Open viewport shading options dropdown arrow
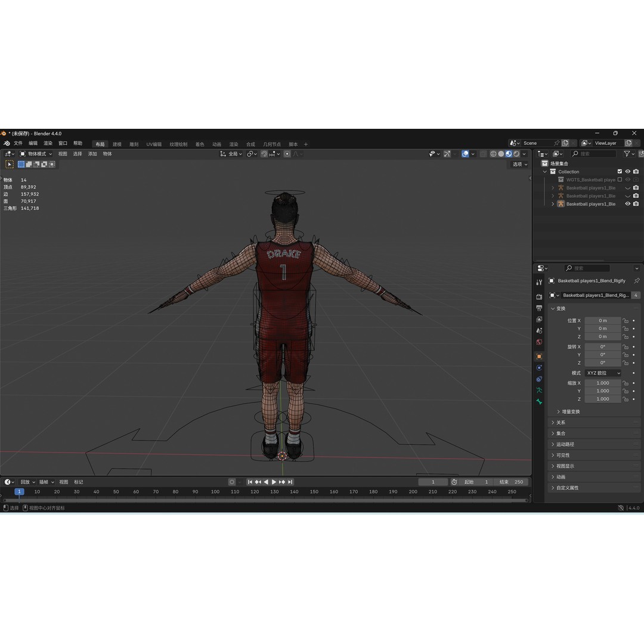 [x=524, y=154]
